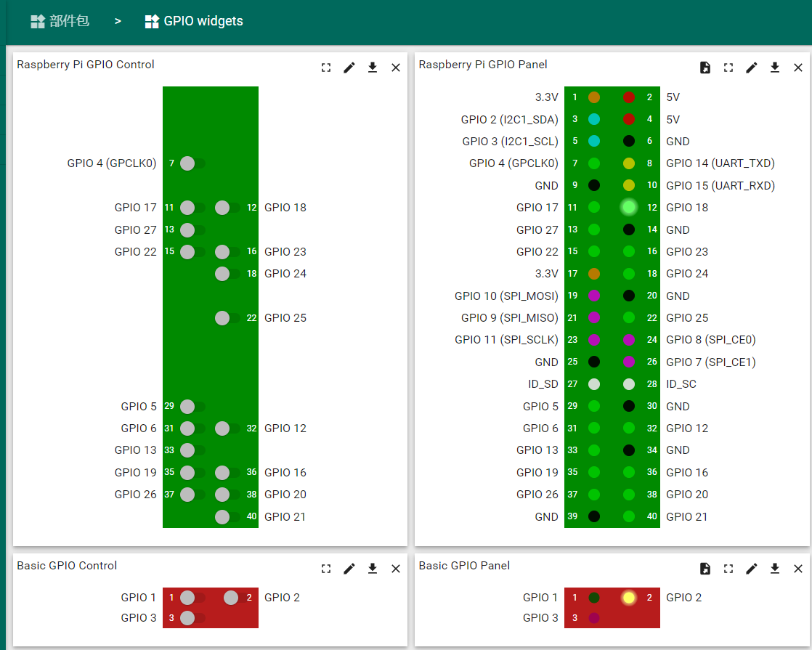This screenshot has width=812, height=650.
Task: Click GPIO 2 (I2C1_SDA) pin 3 indicator
Action: [594, 119]
